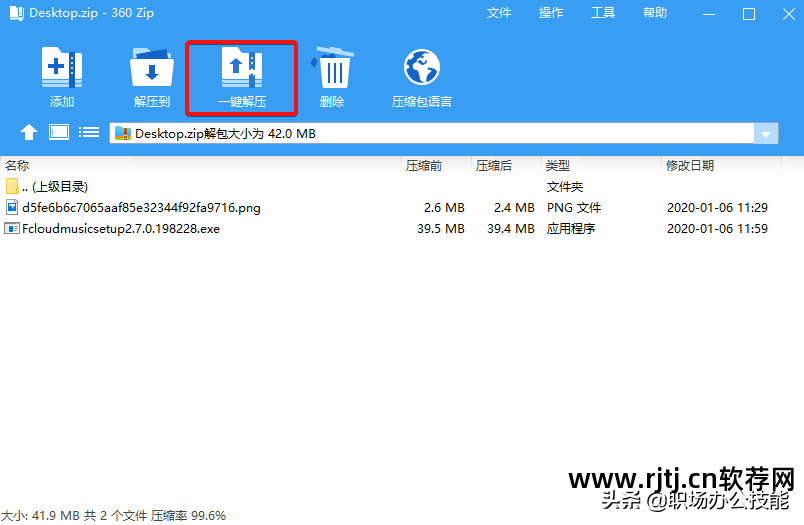Open the 操作 menu
The width and height of the screenshot is (804, 525).
551,13
